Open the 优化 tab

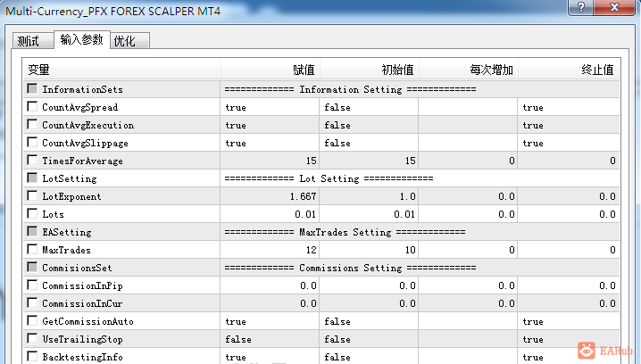coord(129,41)
